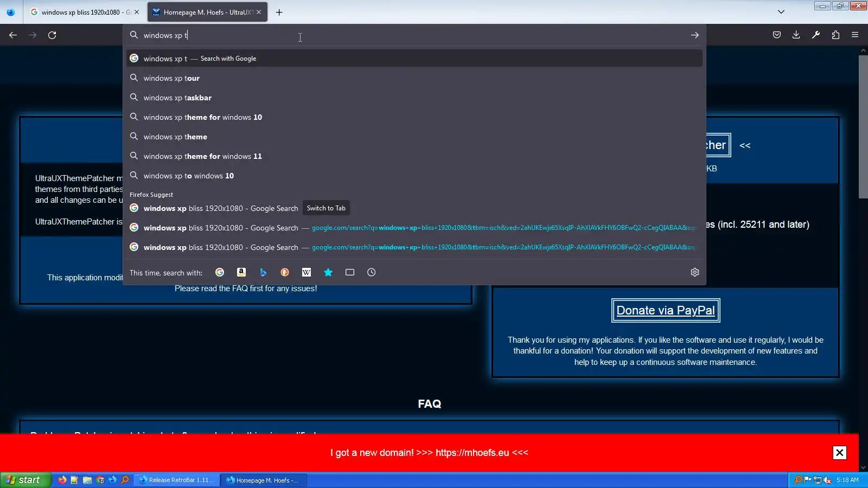Pick 'windows xp theme for windows 11'
The width and height of the screenshot is (868, 488).
(x=414, y=156)
